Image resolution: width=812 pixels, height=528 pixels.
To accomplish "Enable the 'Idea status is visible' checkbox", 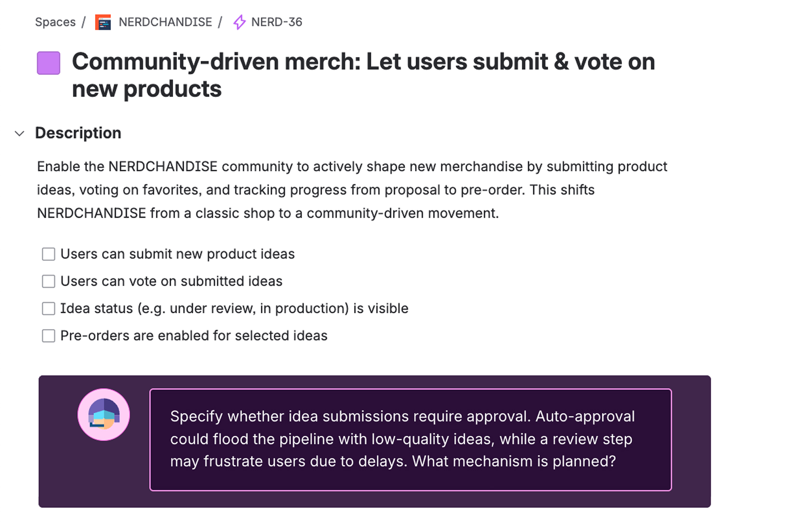I will 48,308.
